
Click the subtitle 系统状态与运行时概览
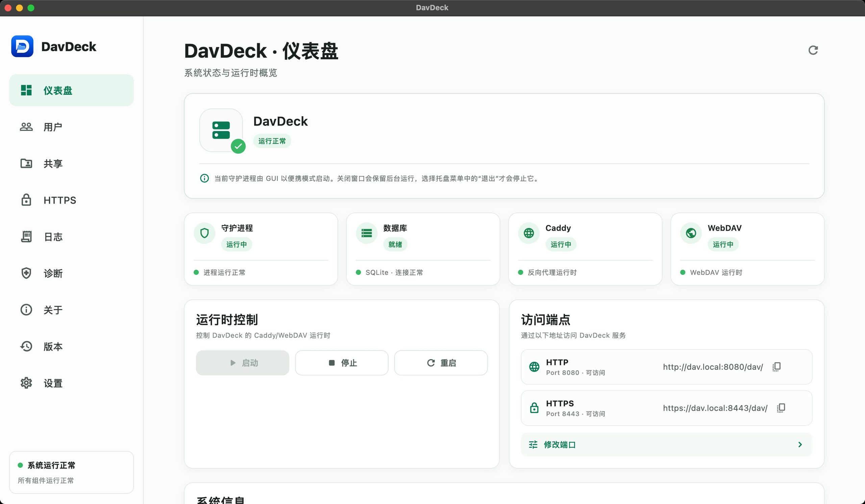pos(231,73)
